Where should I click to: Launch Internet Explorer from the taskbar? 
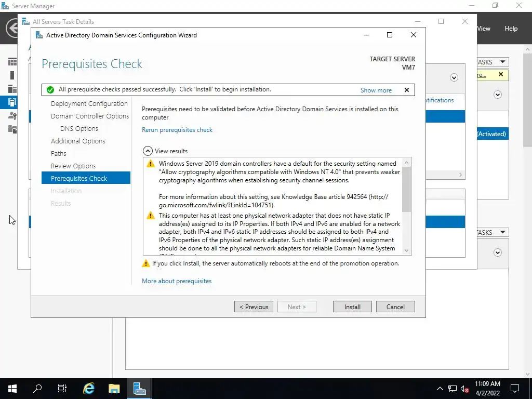click(88, 389)
